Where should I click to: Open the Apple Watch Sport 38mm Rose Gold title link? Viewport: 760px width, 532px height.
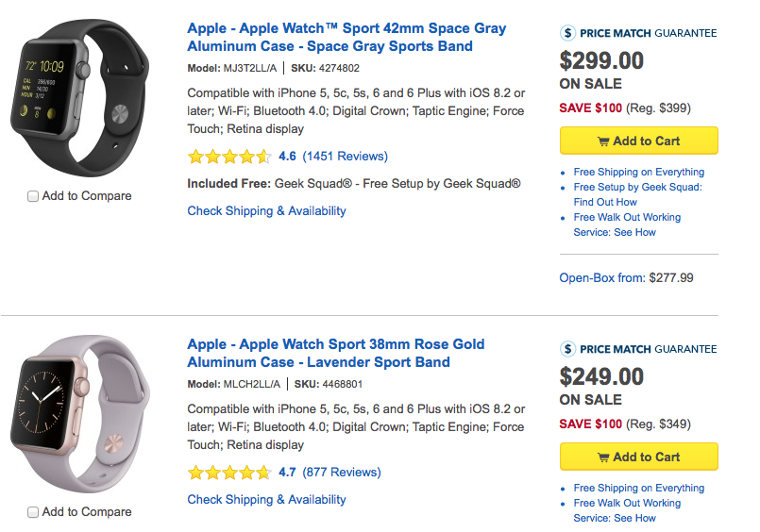click(335, 354)
